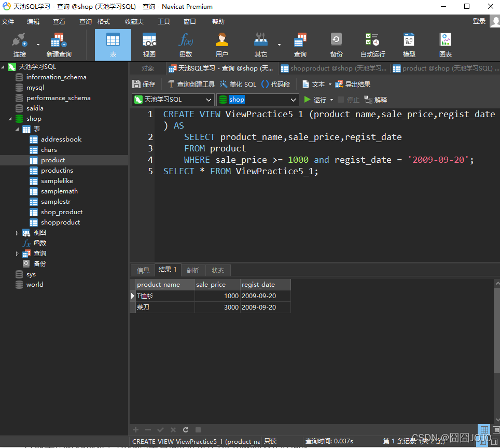The width and height of the screenshot is (500, 448).
Task: Click 美化 SQL to beautify code
Action: pos(238,84)
